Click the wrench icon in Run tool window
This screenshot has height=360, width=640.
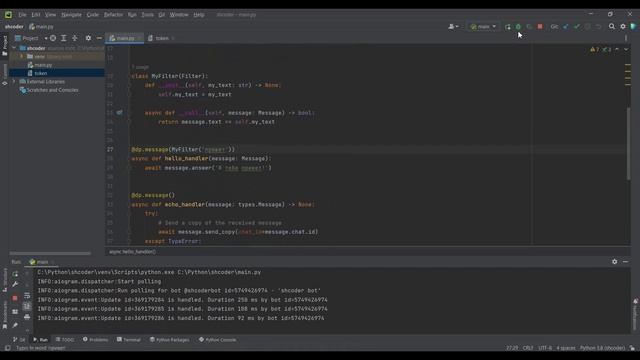click(15, 284)
